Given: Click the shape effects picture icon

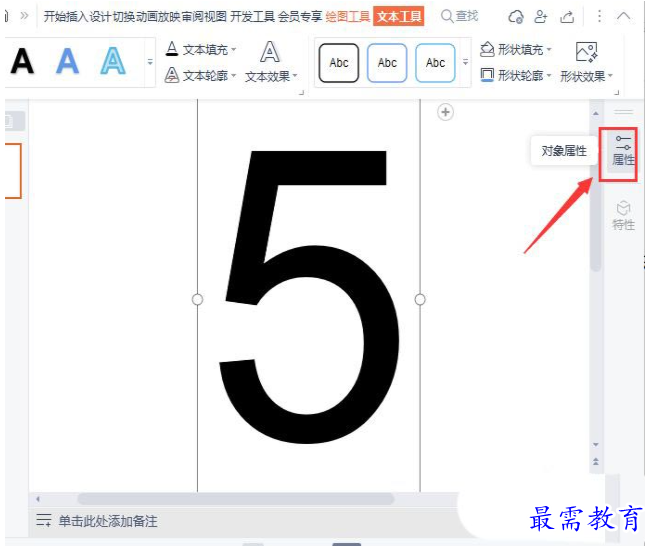Looking at the screenshot, I should [586, 52].
